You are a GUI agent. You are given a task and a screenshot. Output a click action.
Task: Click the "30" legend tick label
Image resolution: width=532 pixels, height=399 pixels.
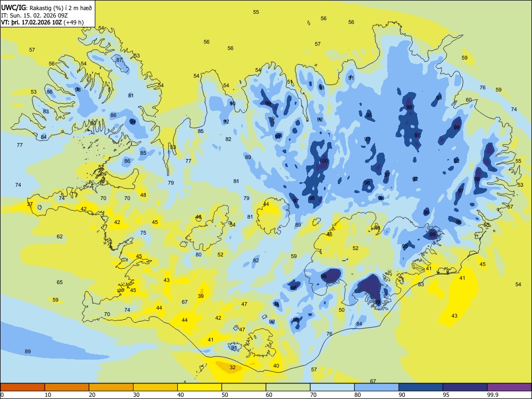[x=136, y=395]
